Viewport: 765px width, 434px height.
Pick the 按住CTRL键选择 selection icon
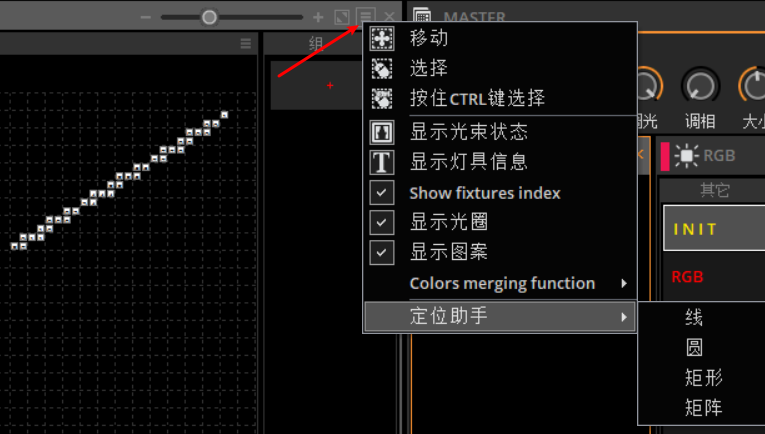pyautogui.click(x=382, y=99)
